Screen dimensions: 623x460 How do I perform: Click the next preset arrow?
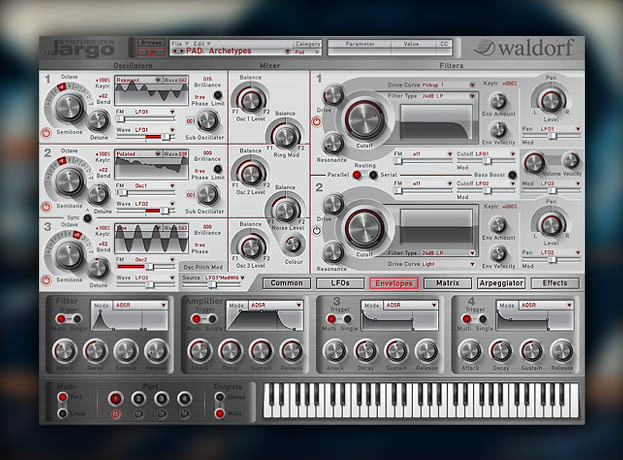(182, 51)
